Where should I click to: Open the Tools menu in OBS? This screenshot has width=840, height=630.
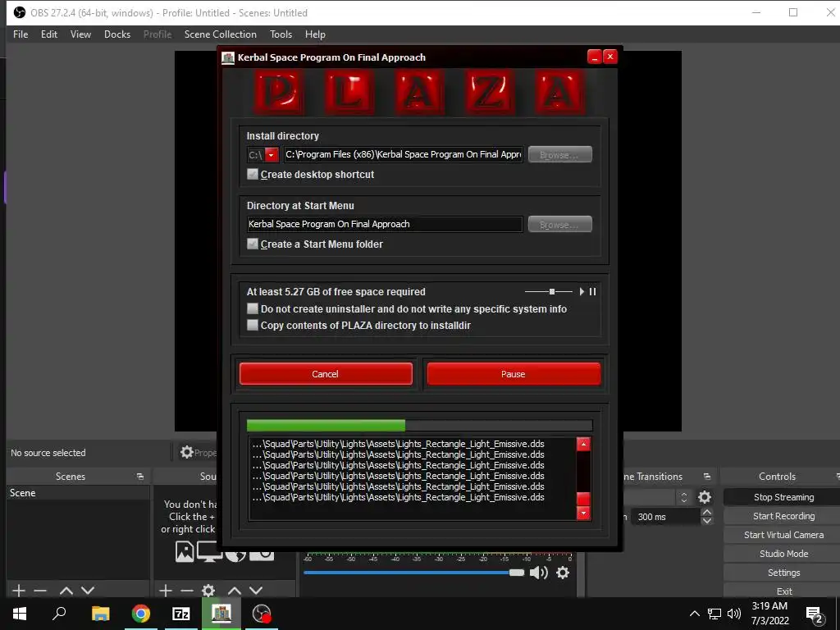[281, 34]
